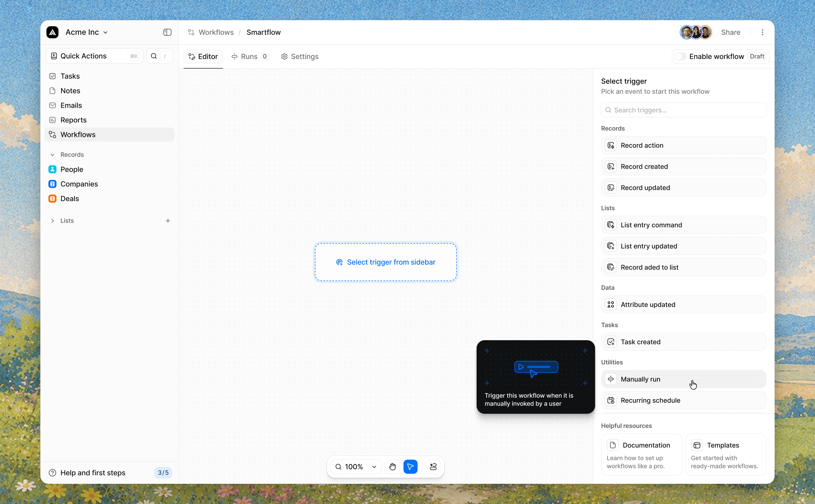Click the Share button
The height and width of the screenshot is (504, 815).
click(x=731, y=32)
